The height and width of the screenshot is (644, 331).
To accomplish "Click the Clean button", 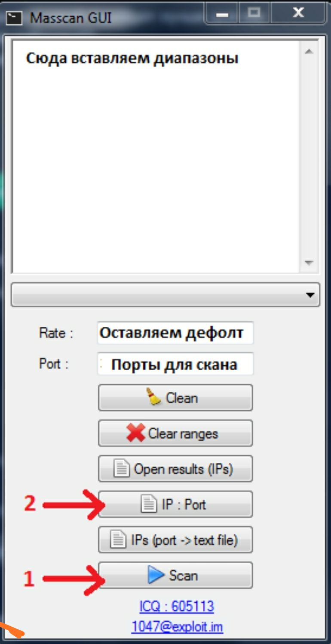I will pos(175,398).
